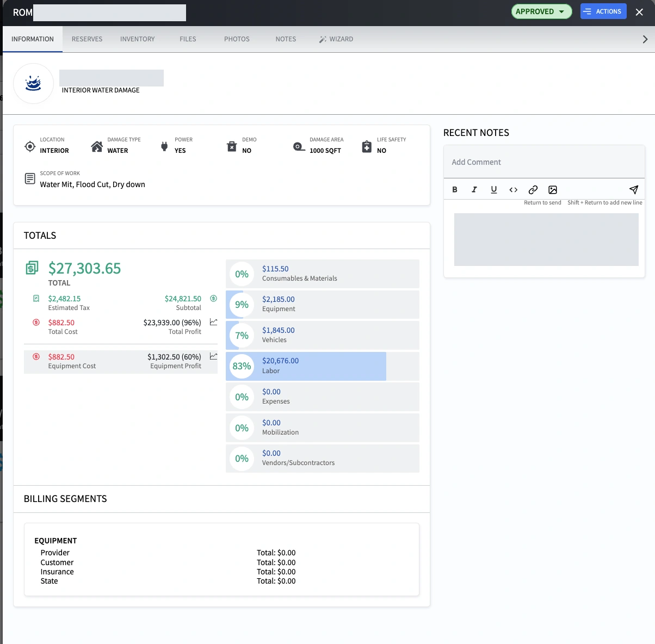Screen dimensions: 655x644
Task: Toggle italic formatting in comment editor
Action: pos(474,190)
